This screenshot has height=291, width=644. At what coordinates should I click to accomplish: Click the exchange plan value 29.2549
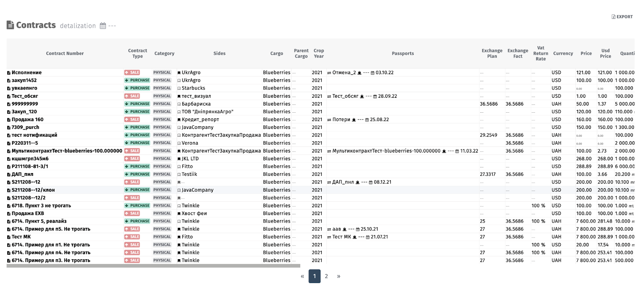[488, 135]
